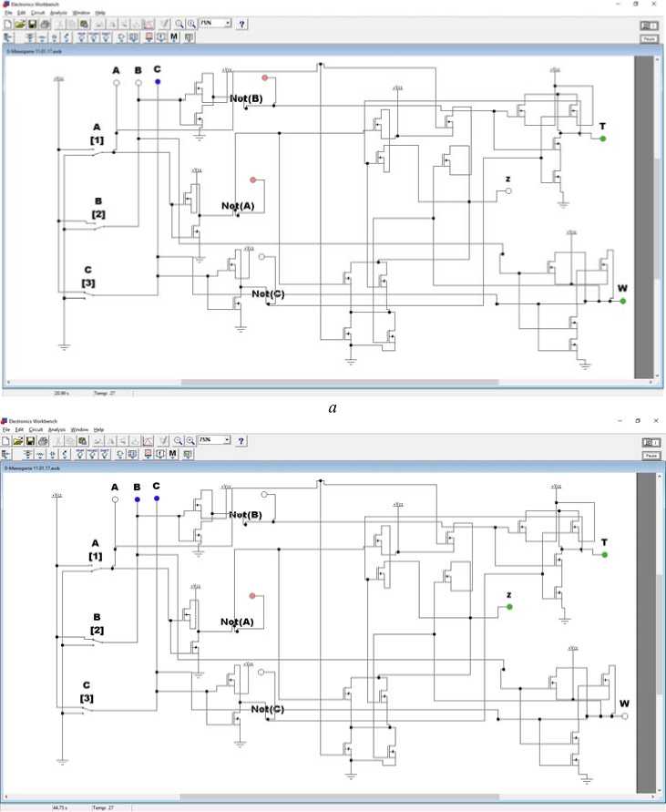Click blue input probe B in bottom circuit

[138, 499]
